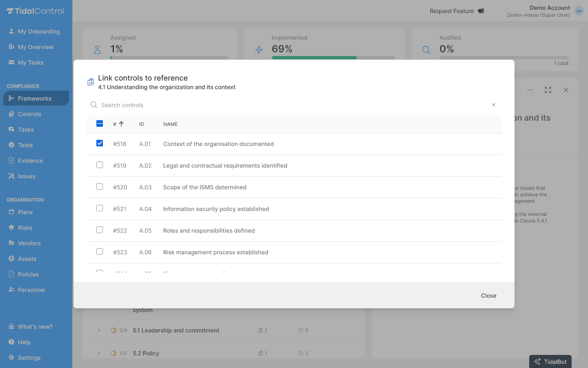Viewport: 588px width, 368px height.
Task: Expand the 5.1 Leadership and commitment row
Action: [x=98, y=330]
